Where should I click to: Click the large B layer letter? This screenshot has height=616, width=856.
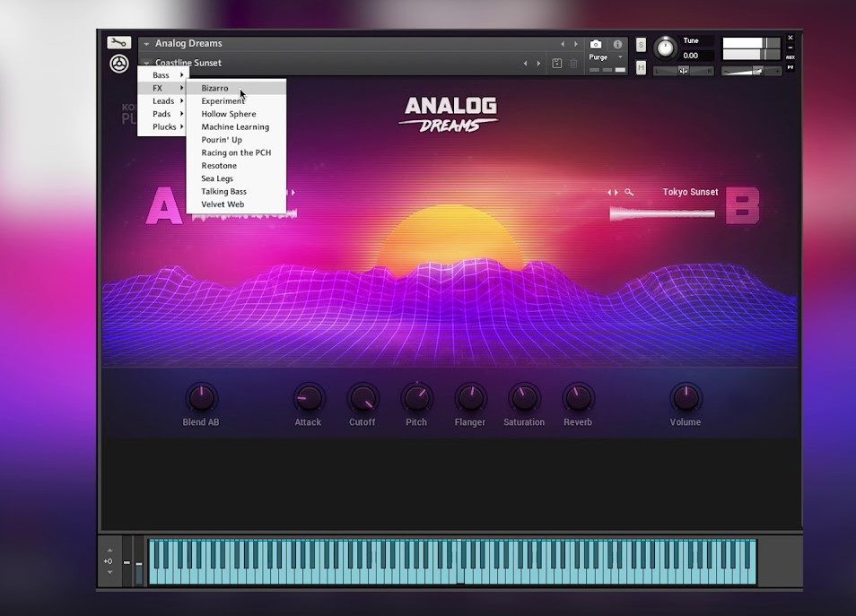click(x=742, y=205)
